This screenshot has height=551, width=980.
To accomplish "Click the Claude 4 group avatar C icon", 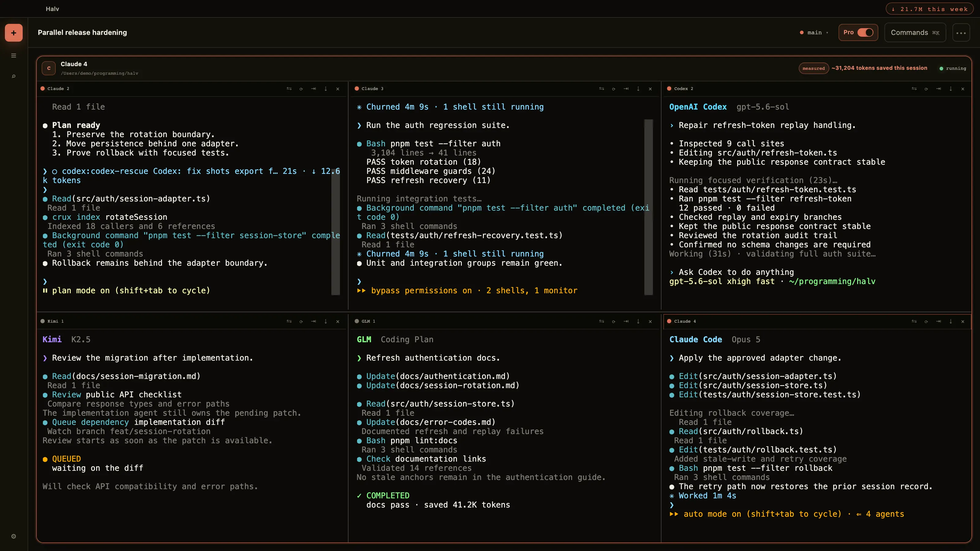I will pos(49,69).
